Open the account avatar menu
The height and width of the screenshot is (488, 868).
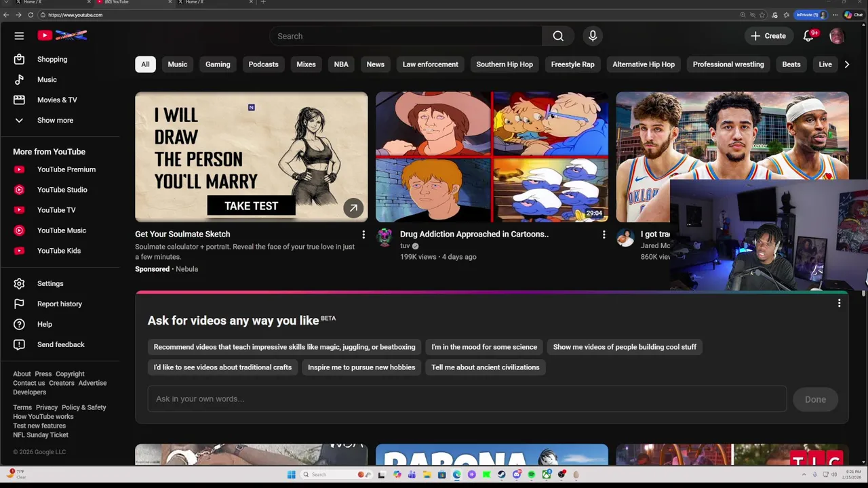837,36
